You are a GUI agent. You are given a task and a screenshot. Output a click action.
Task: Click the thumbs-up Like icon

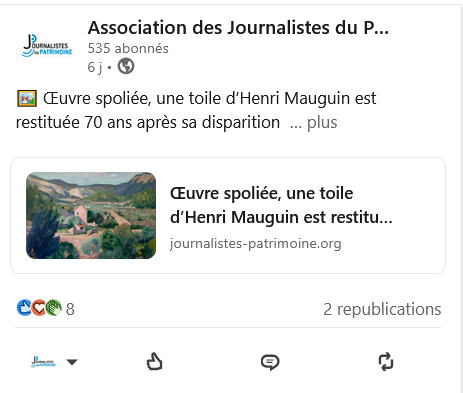(155, 362)
